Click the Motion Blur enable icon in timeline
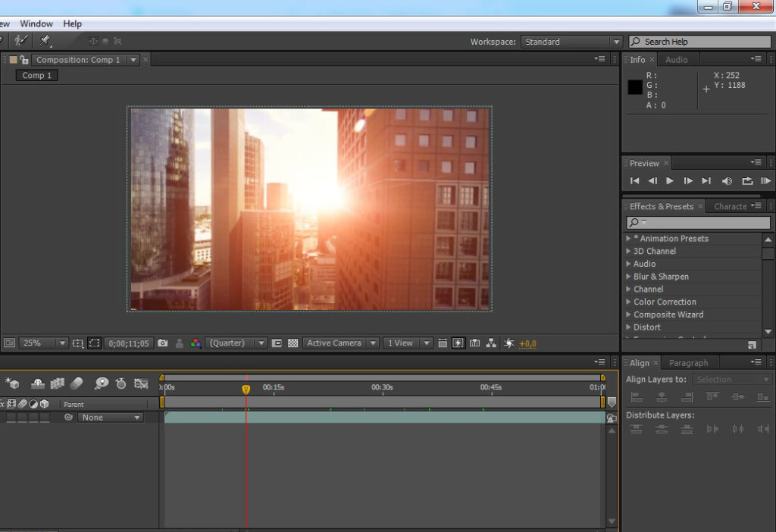 (x=77, y=383)
